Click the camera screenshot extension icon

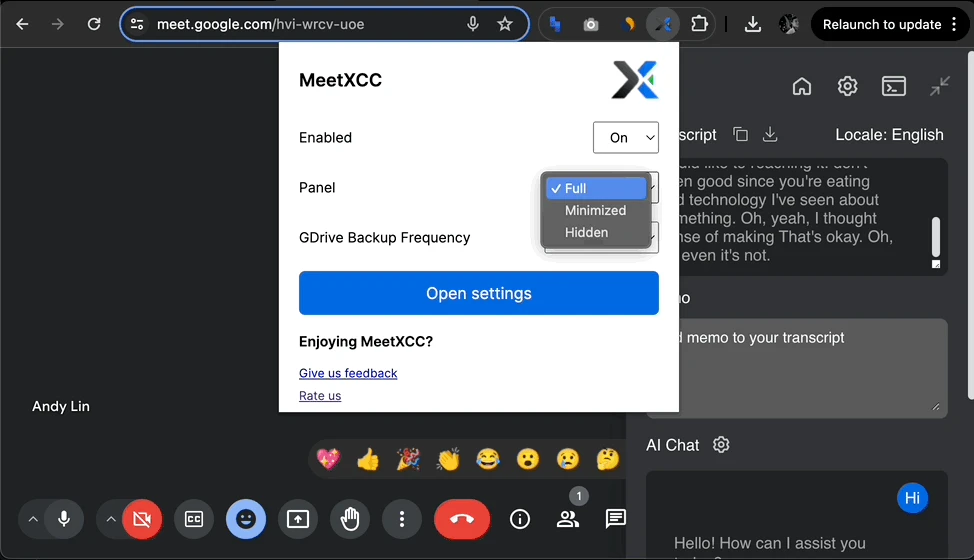coord(591,25)
